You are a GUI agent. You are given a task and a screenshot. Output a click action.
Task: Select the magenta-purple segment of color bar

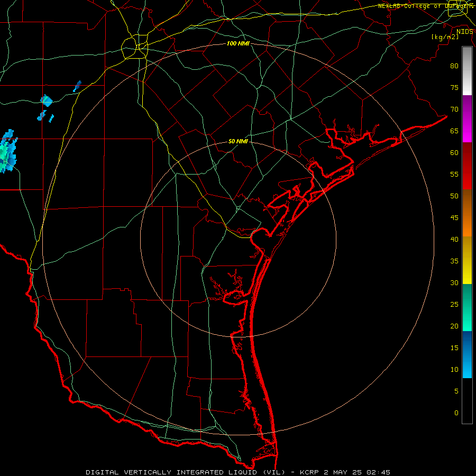pyautogui.click(x=467, y=118)
